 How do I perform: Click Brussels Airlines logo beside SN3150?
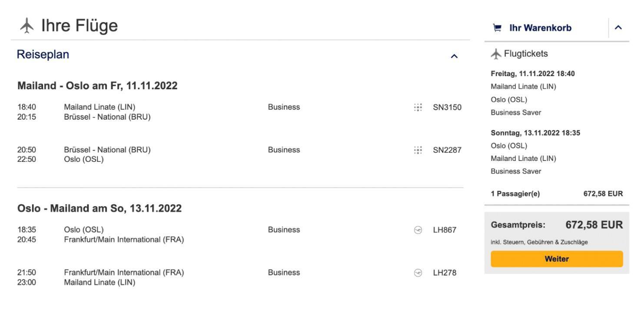pyautogui.click(x=418, y=107)
